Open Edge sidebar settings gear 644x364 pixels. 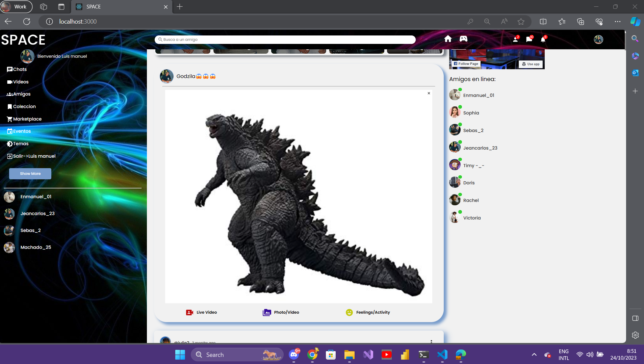[635, 335]
